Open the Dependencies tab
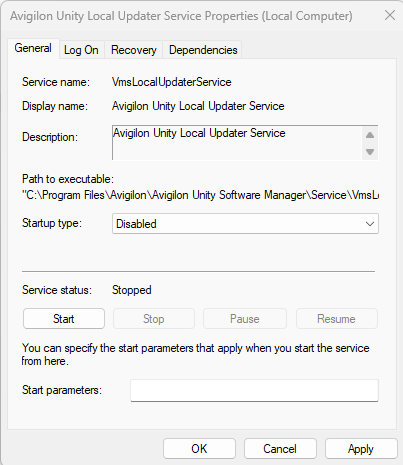 203,50
